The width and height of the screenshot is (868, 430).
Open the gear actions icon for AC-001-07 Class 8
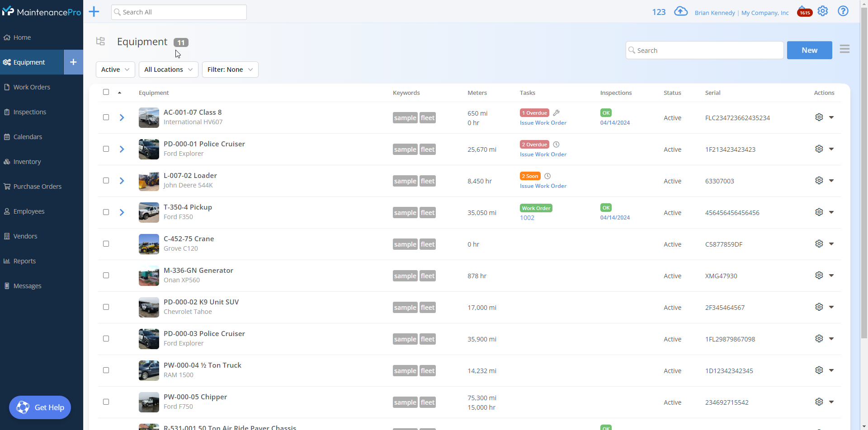820,117
